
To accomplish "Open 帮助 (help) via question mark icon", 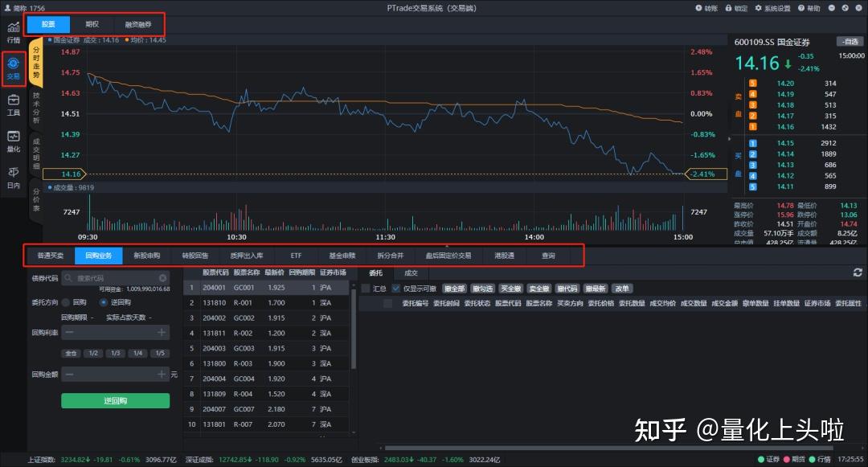I will (800, 7).
